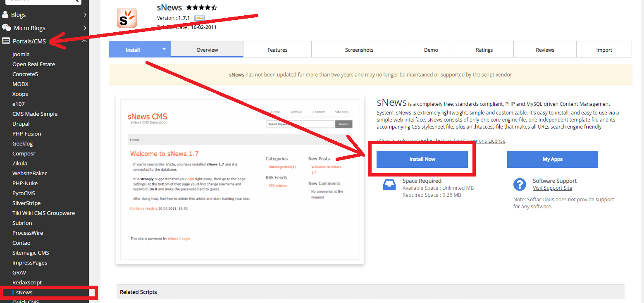Click the changelog icon next to version
Viewport: 644px width, 303px height.
(200, 18)
